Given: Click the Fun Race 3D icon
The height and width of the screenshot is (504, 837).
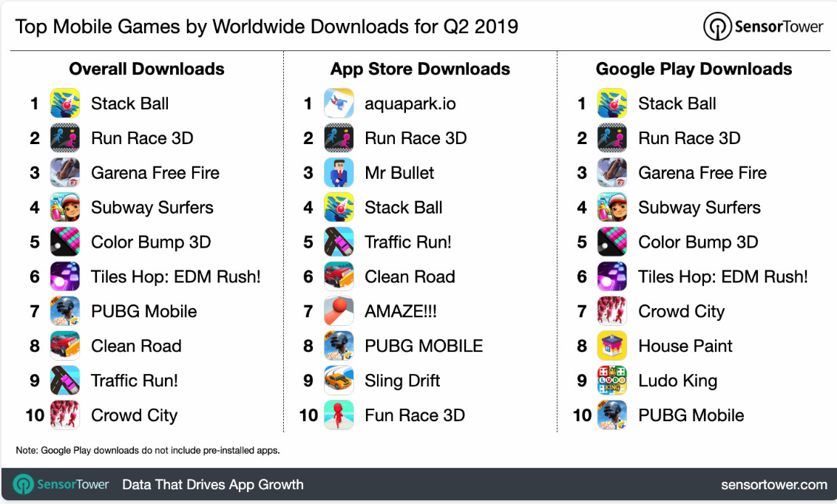Looking at the screenshot, I should [x=339, y=415].
